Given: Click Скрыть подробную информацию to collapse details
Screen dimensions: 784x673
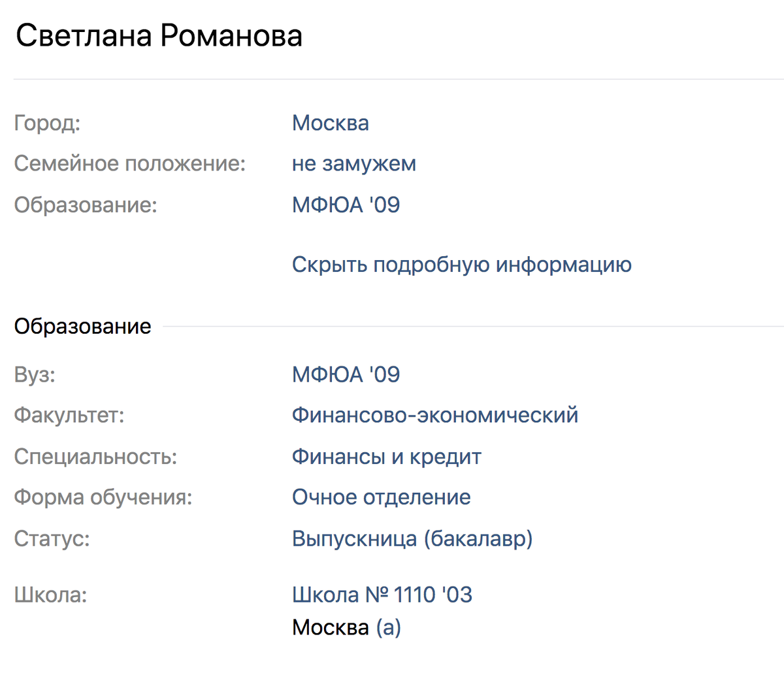Looking at the screenshot, I should (461, 265).
